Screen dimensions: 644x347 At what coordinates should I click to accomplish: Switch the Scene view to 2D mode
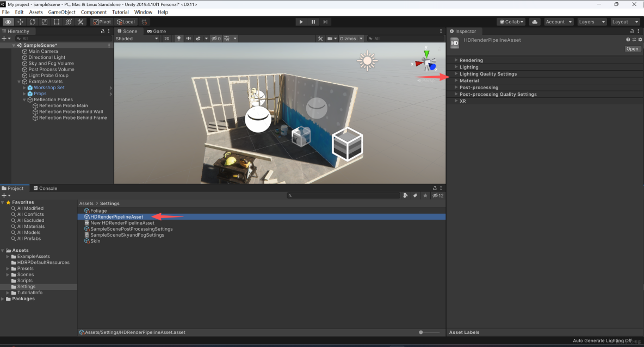coord(166,39)
